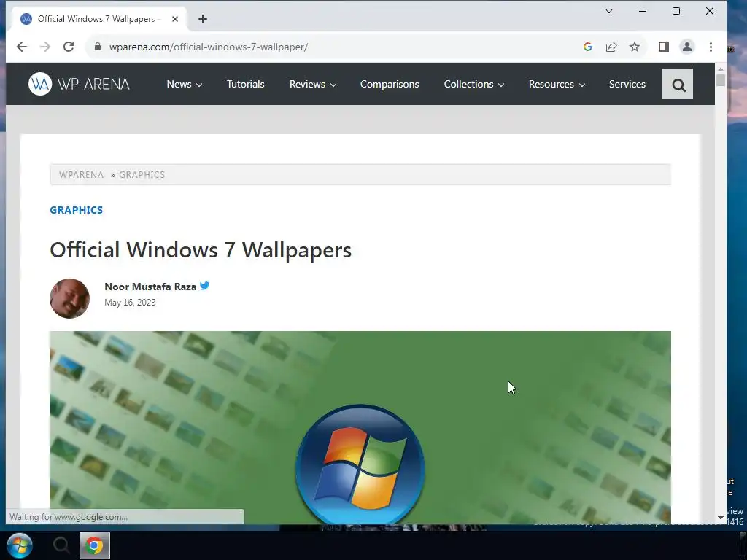Click the Reviews menu label
This screenshot has height=560, width=747.
pos(307,84)
